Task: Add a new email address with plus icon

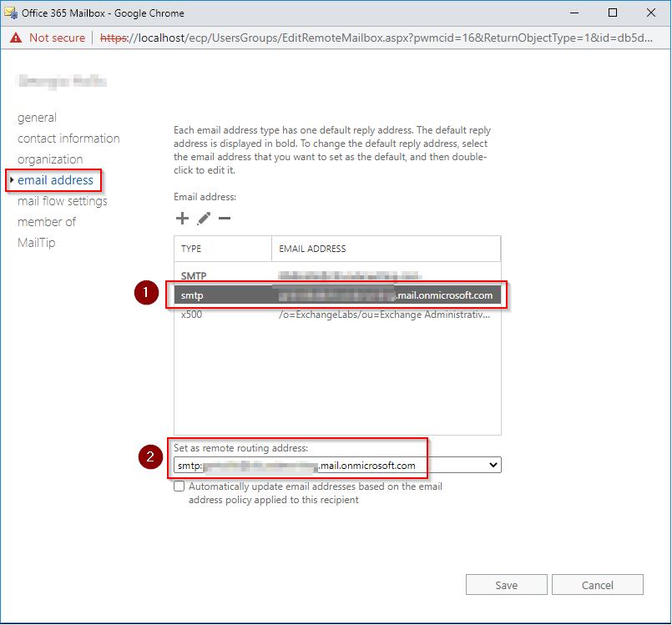Action: point(182,219)
